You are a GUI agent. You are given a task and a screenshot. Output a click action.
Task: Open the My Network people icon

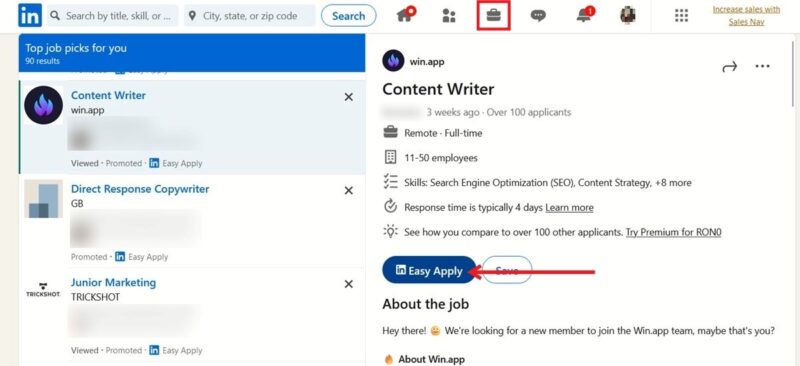(449, 16)
